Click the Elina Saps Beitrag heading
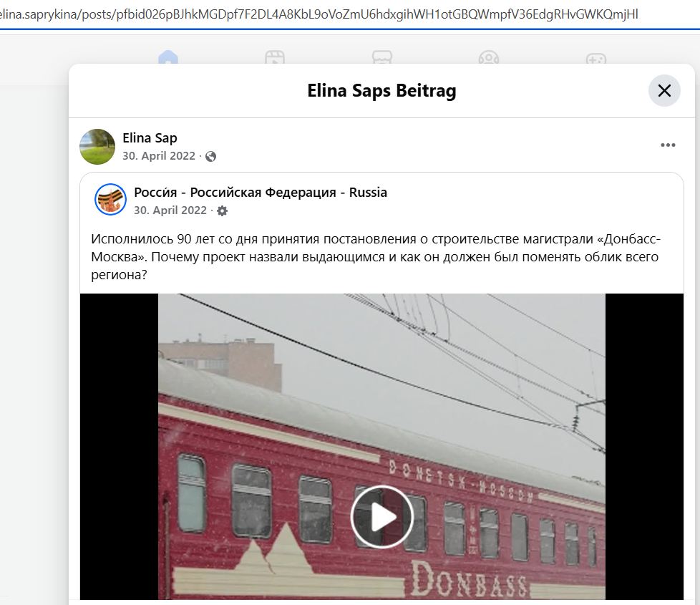This screenshot has width=700, height=605. coord(381,91)
